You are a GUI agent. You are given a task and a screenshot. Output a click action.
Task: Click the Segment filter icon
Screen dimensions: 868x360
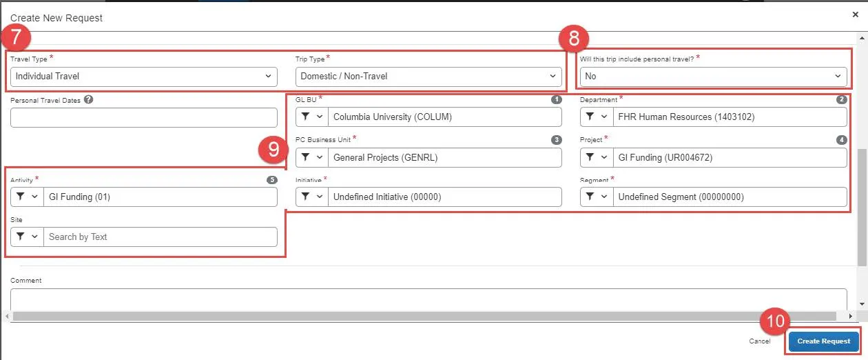tap(590, 197)
